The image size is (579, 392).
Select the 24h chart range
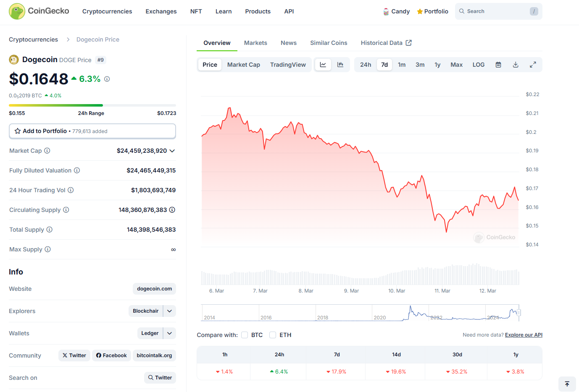(366, 65)
